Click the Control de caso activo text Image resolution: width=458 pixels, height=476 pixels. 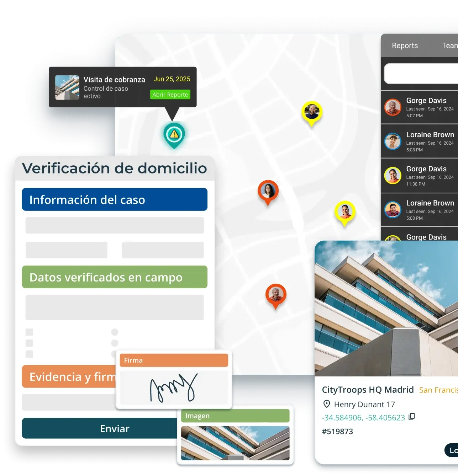106,92
